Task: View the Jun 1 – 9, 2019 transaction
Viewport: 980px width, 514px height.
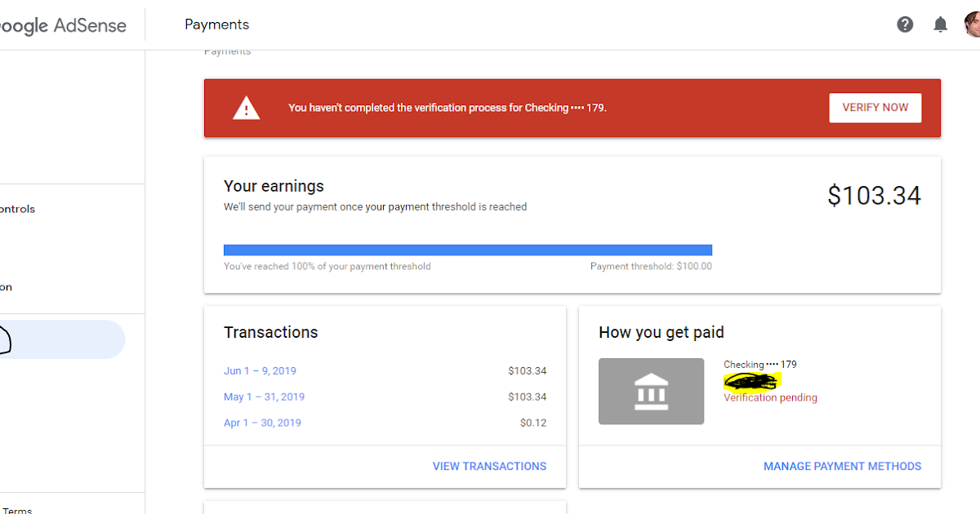Action: point(260,370)
